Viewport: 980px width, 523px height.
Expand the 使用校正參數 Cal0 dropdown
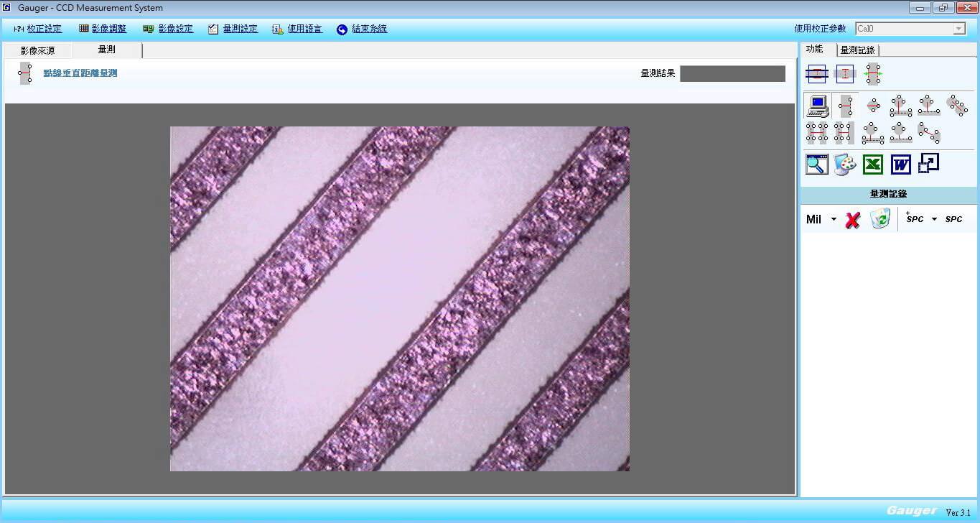click(959, 29)
